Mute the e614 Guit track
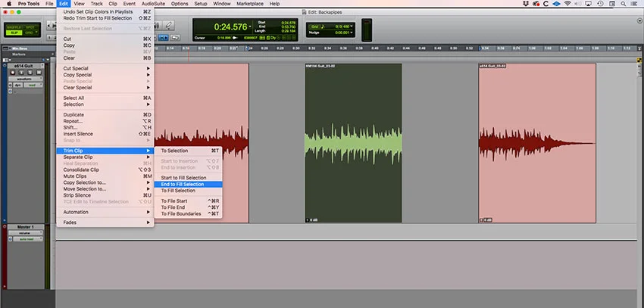Viewport: 644px width, 308px height. (x=39, y=72)
